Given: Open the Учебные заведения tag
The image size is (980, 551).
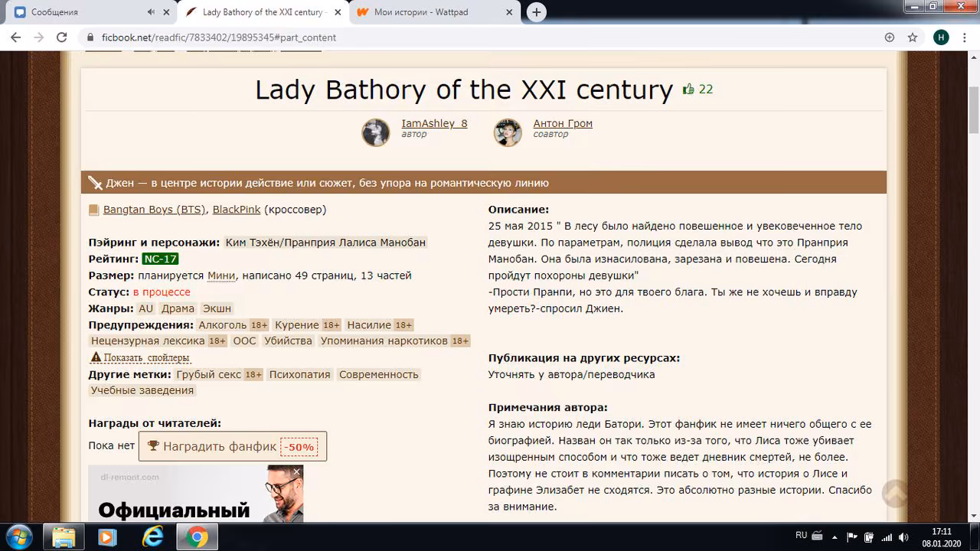Looking at the screenshot, I should (x=142, y=391).
